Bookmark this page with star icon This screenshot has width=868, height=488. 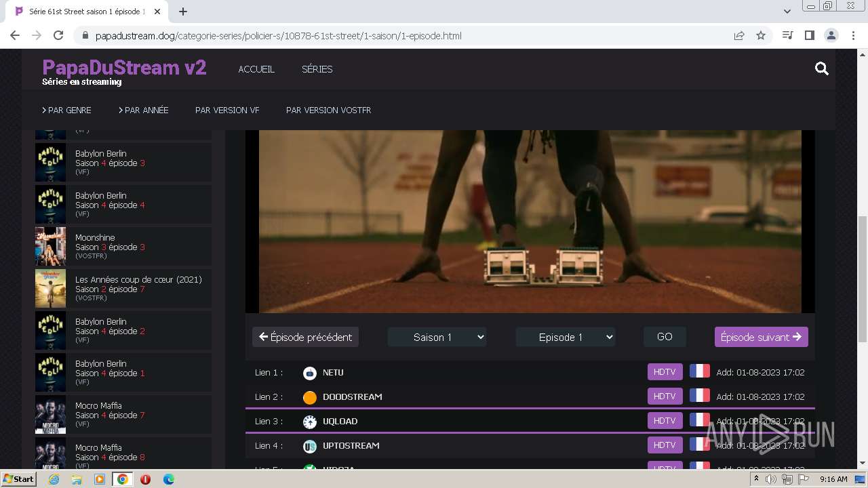761,35
